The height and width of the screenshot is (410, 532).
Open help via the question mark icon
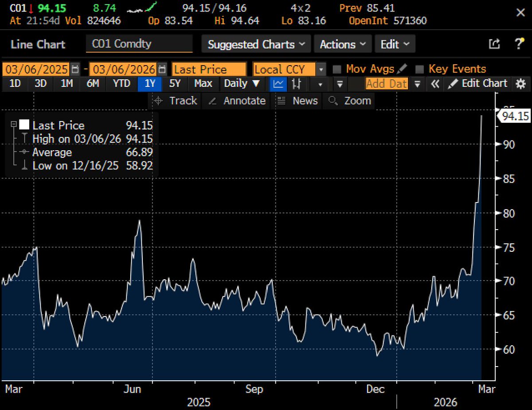tap(519, 44)
